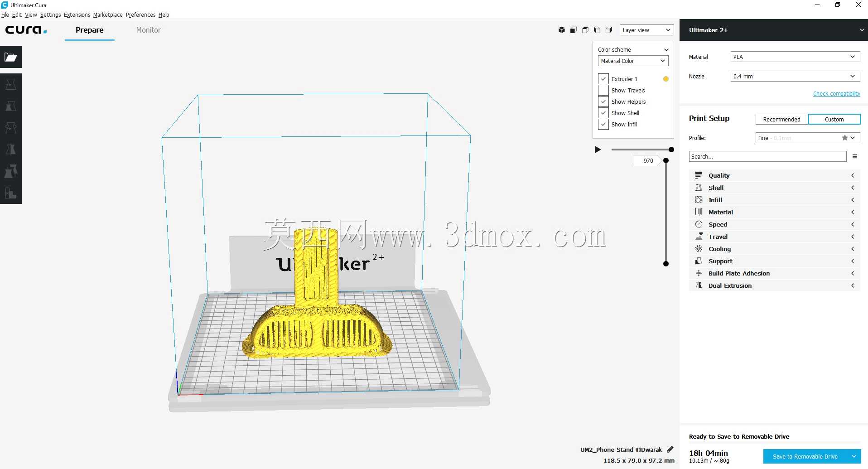Expand the Quality settings chevron

tap(853, 175)
